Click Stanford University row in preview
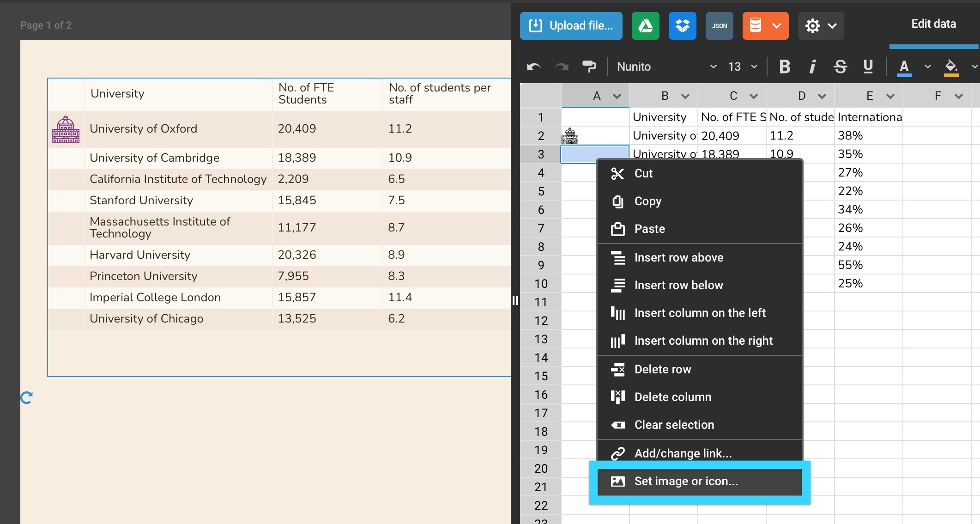 point(141,201)
